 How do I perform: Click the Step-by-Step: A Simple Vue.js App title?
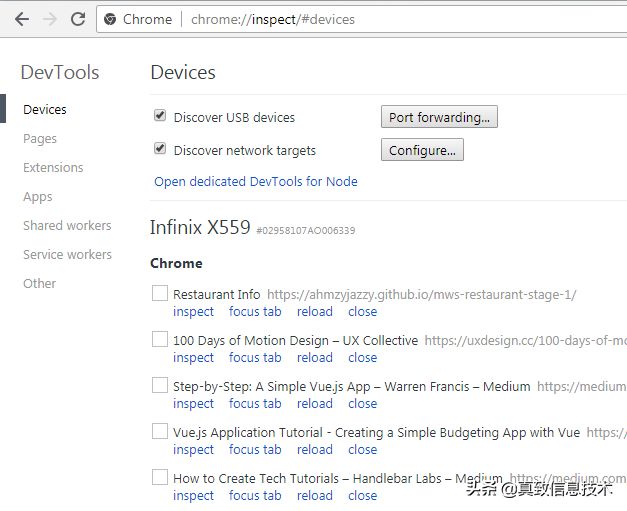pos(352,387)
